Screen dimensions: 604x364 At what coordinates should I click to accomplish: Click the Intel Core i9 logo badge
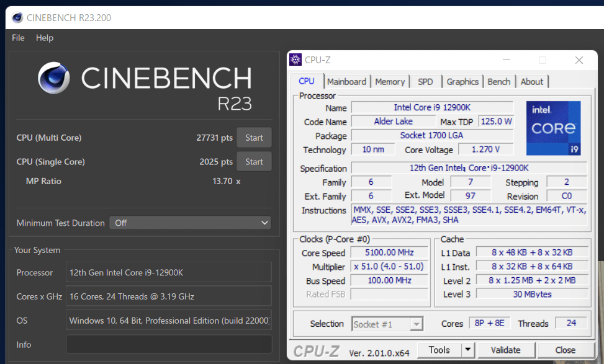click(554, 128)
